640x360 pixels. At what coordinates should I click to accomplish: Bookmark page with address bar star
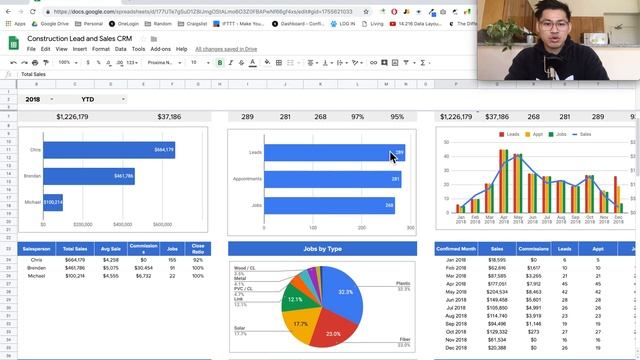[x=366, y=11]
